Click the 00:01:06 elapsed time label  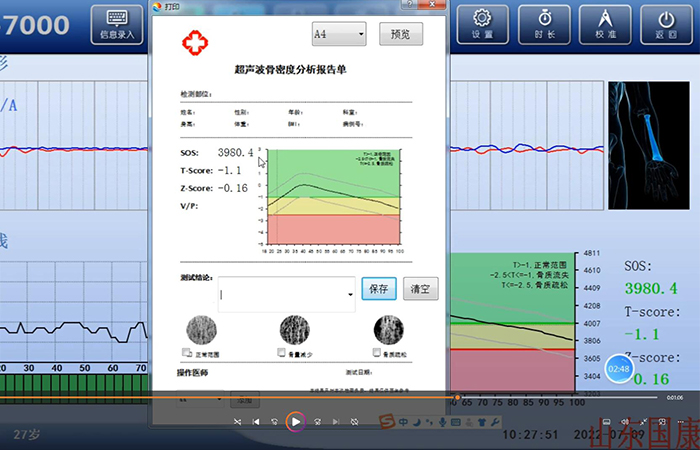(x=675, y=397)
